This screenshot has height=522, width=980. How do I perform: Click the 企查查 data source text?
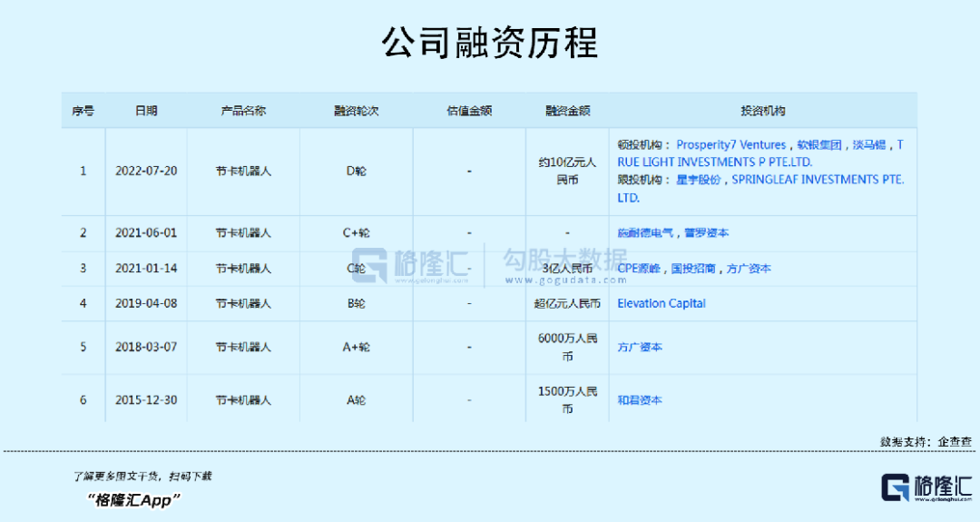[x=955, y=441]
